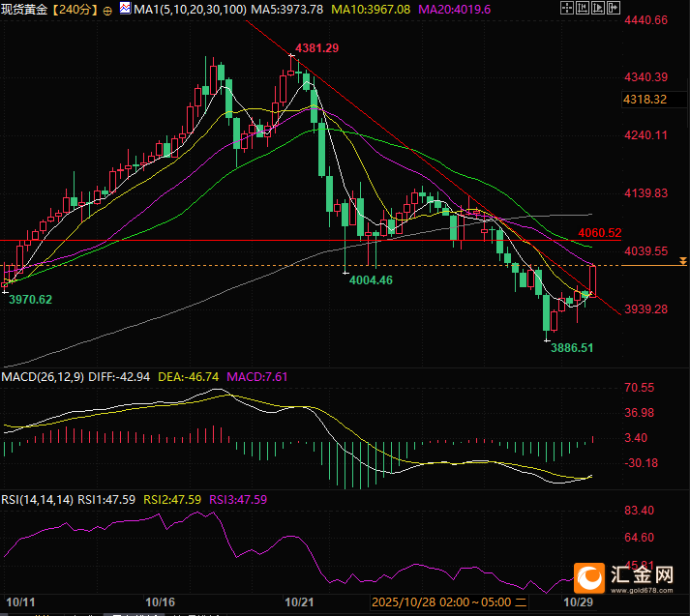
Task: Click the MA1(5,10,20,30,100) indicator label
Action: click(190, 10)
